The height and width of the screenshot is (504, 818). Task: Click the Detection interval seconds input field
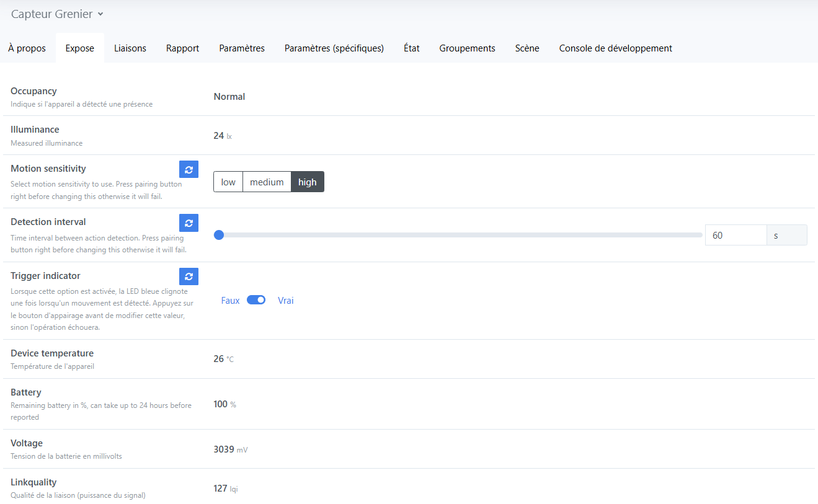click(736, 235)
